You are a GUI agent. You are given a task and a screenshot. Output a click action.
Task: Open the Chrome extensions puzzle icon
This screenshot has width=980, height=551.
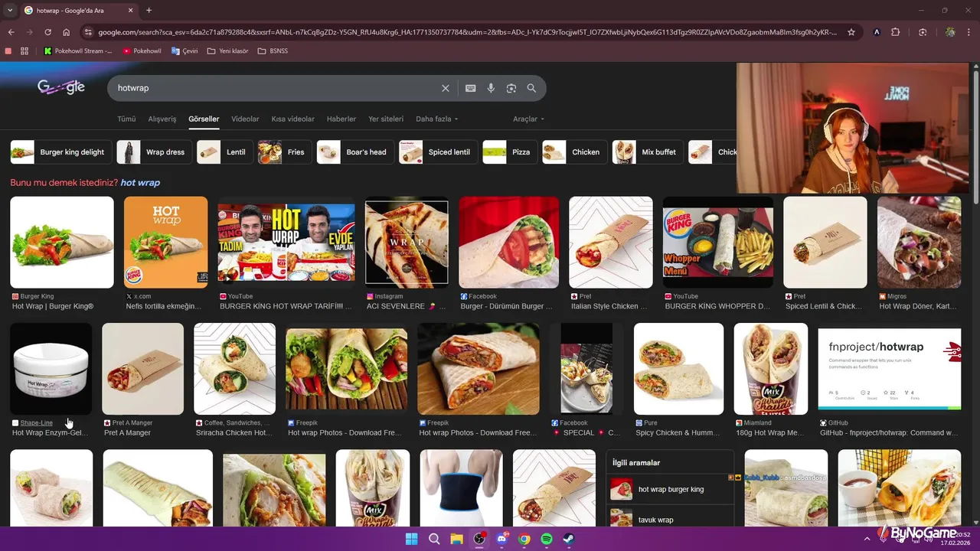point(896,32)
